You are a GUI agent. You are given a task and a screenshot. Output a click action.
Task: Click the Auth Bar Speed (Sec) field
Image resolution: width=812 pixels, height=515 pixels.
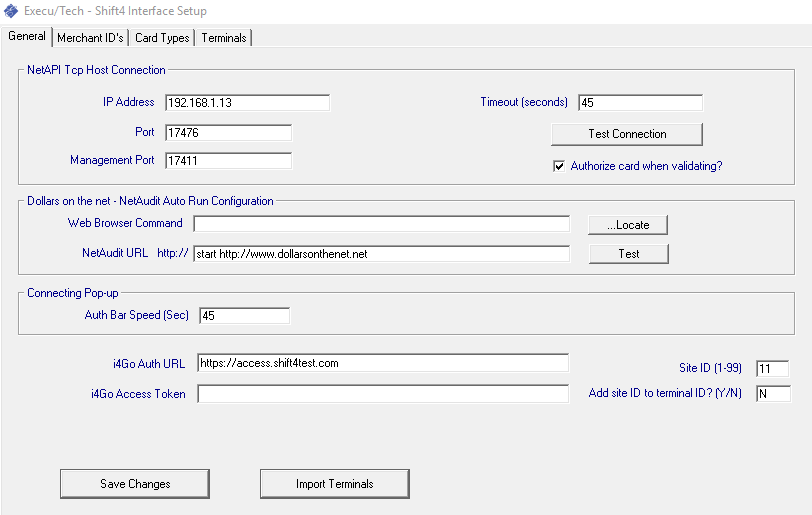[x=244, y=316]
